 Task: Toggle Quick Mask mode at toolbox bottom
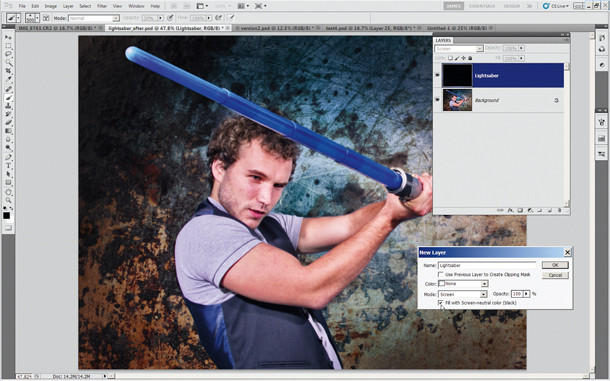[x=8, y=228]
